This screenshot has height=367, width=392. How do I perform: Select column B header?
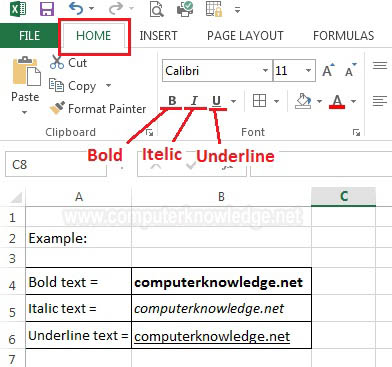(x=221, y=197)
